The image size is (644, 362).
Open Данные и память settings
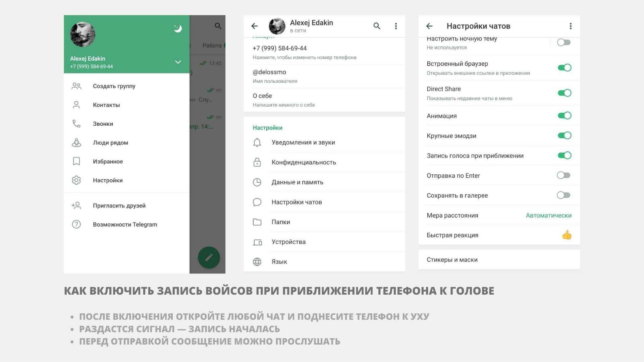(x=324, y=182)
